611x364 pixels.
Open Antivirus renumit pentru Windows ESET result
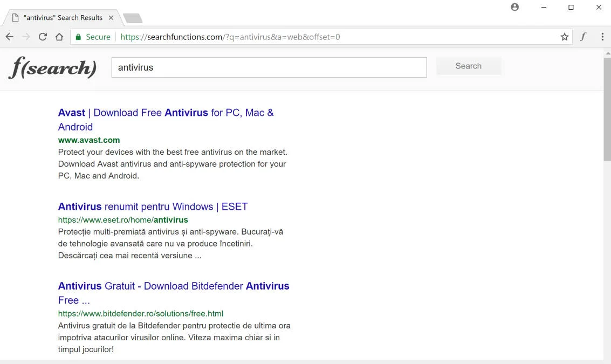pos(153,207)
